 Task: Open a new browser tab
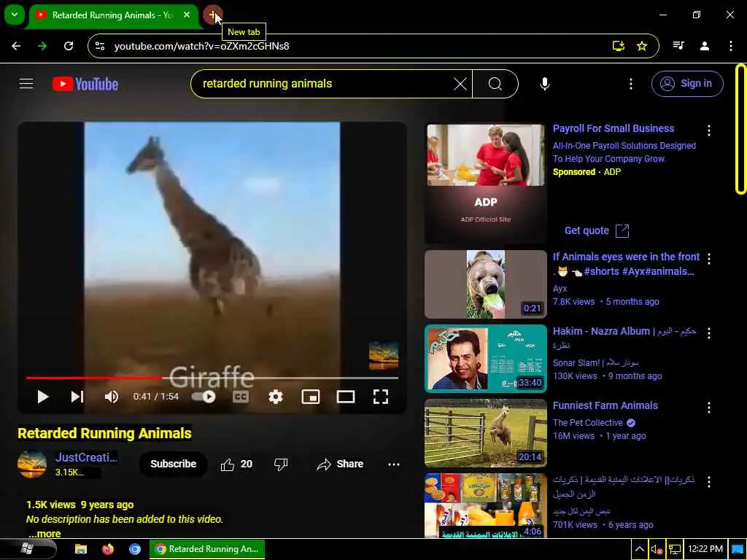click(x=212, y=15)
